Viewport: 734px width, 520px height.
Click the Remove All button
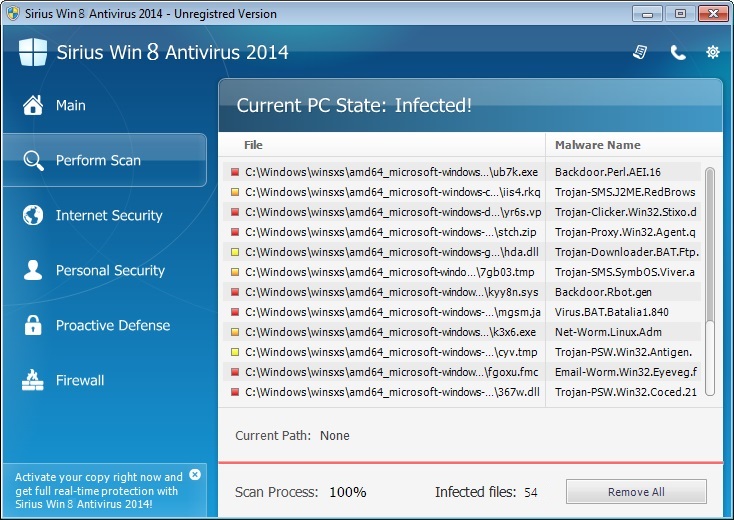636,491
